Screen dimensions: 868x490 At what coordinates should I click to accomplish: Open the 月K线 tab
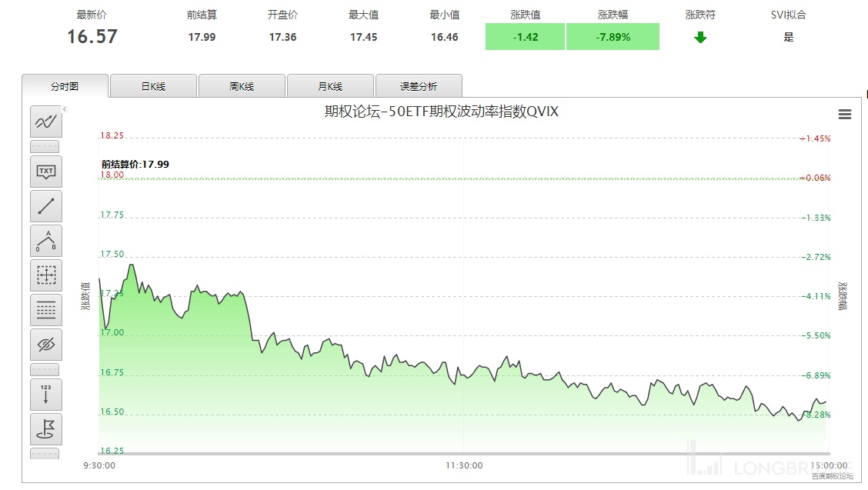[x=330, y=86]
